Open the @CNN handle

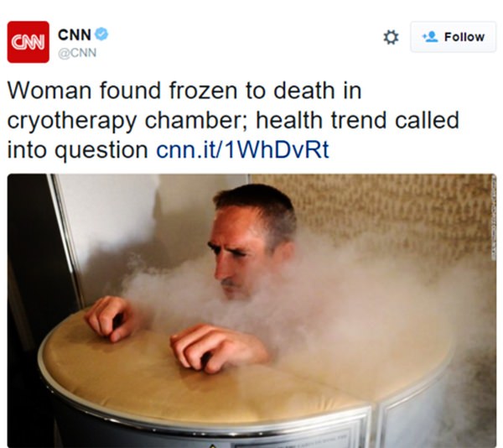click(x=77, y=53)
